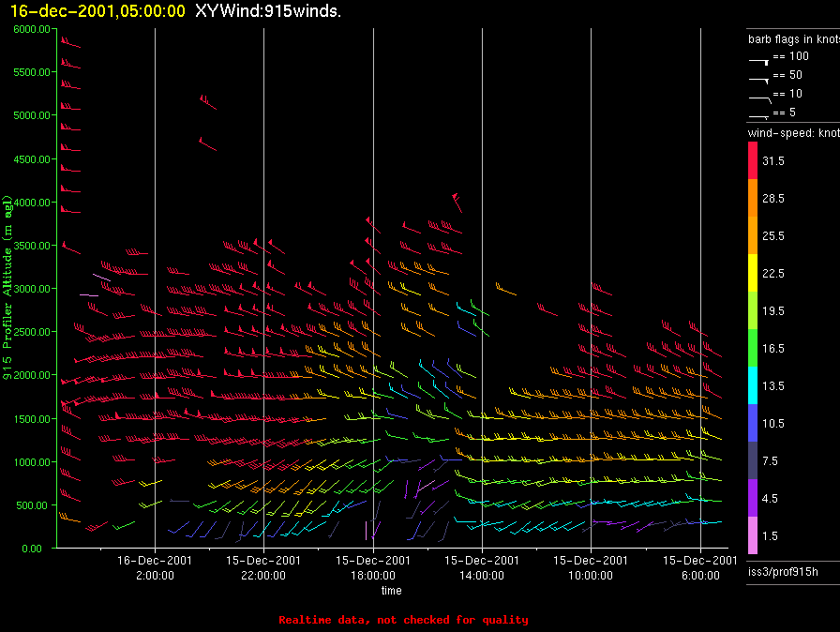Image resolution: width=840 pixels, height=632 pixels.
Task: Click the 3500.00 altitude tick label
Action: (x=32, y=246)
